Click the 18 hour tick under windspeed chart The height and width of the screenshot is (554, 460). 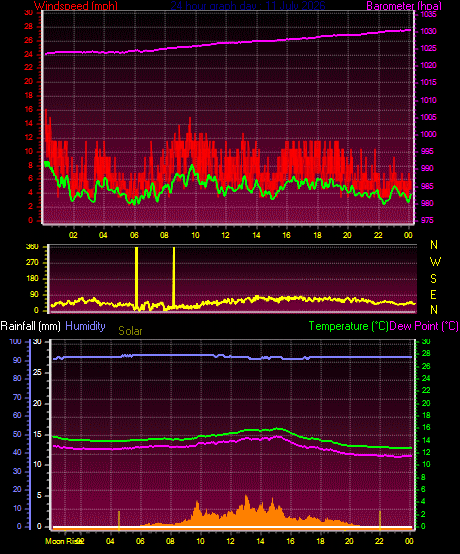317,235
